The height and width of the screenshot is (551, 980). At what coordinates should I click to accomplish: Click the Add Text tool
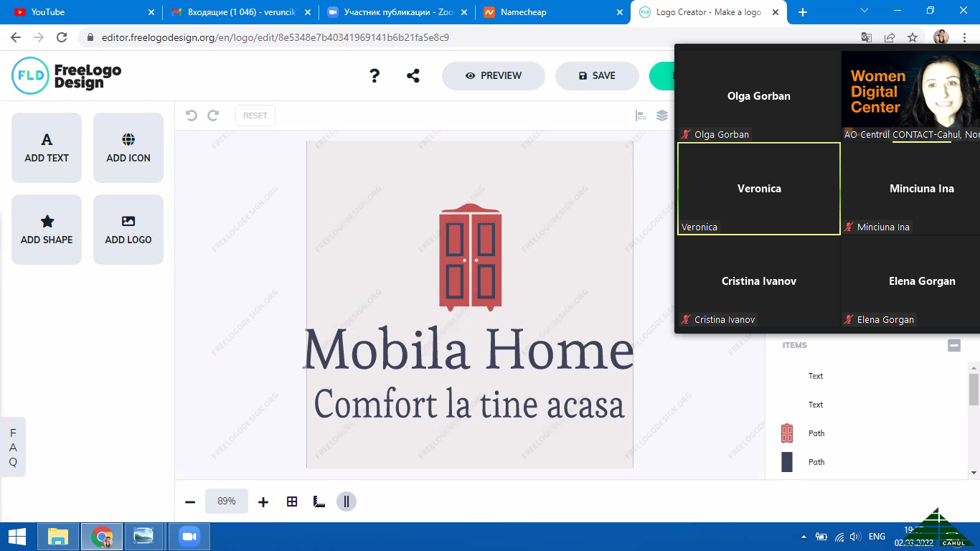(x=47, y=148)
